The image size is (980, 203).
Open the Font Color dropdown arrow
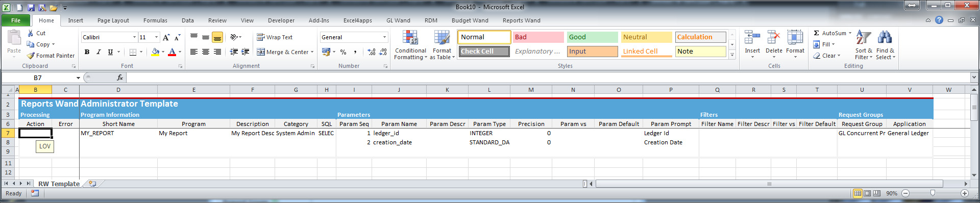(x=180, y=52)
